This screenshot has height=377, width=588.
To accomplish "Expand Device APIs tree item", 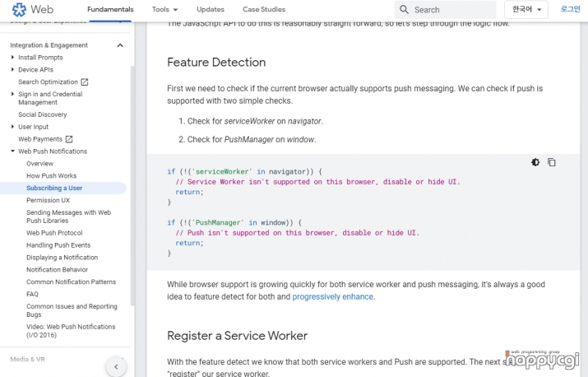I will (13, 69).
